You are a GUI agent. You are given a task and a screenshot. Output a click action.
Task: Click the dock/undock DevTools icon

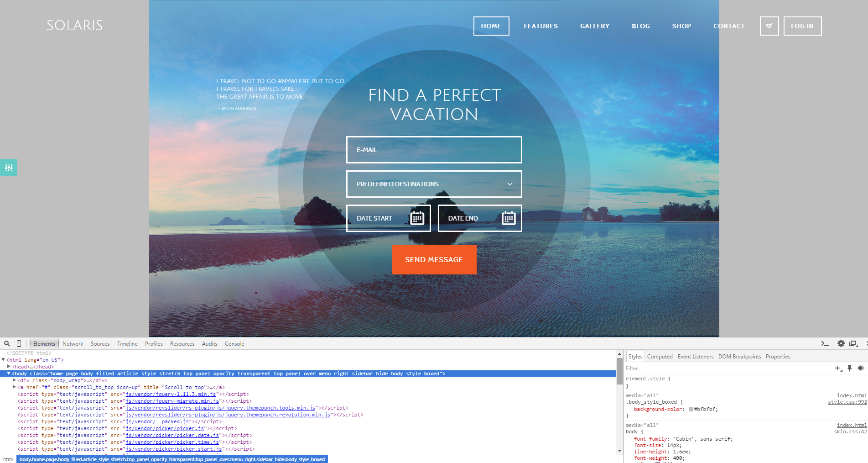[853, 344]
